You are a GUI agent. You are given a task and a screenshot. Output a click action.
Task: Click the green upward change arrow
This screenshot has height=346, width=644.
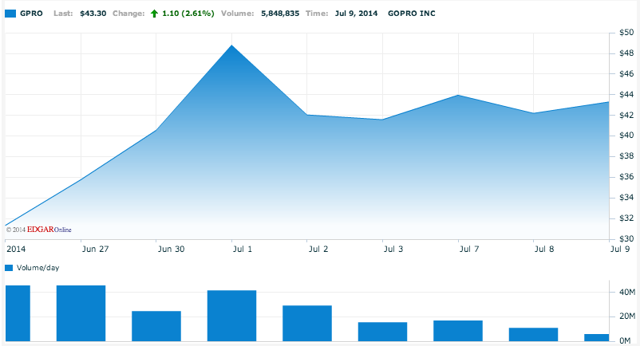point(155,14)
